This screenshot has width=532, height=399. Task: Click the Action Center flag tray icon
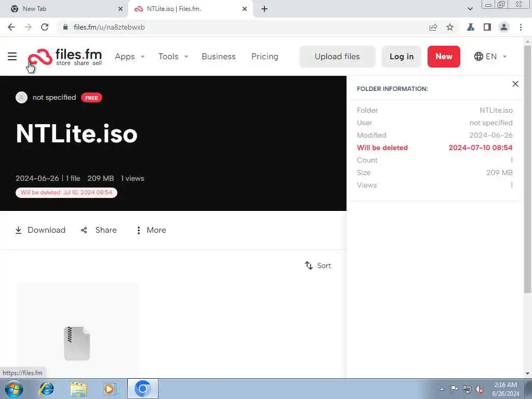tap(454, 389)
